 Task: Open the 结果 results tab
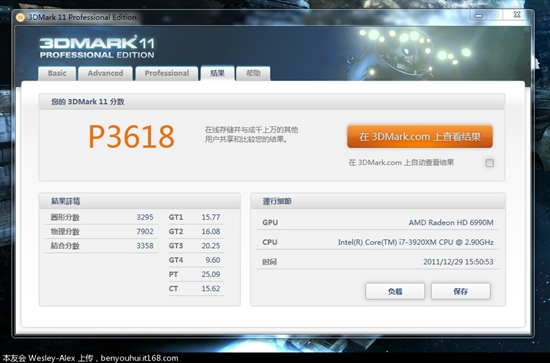click(x=217, y=73)
